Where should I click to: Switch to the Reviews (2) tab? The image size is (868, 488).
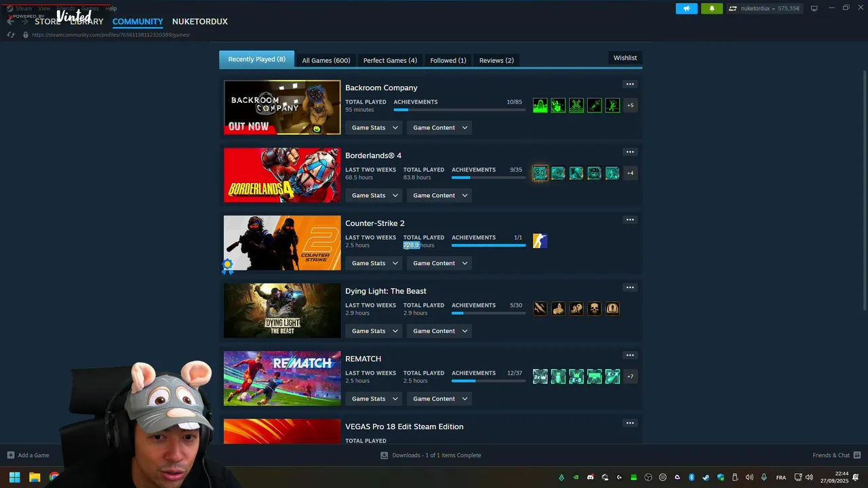(496, 60)
